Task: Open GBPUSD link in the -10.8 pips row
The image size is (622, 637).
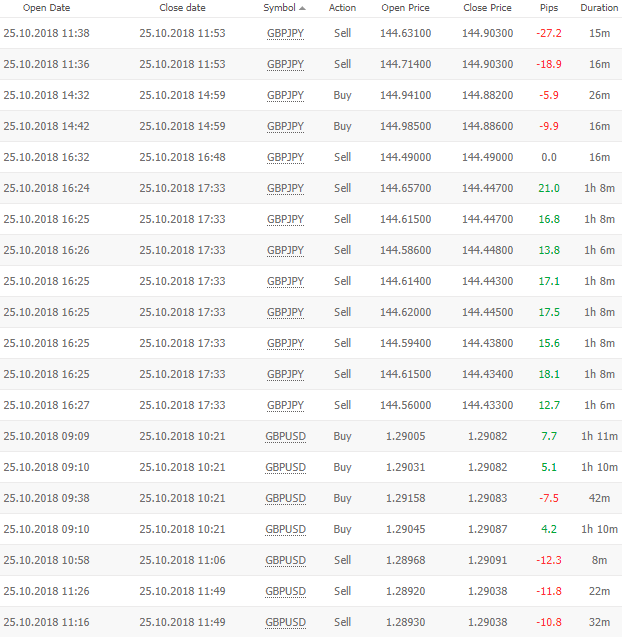Action: pyautogui.click(x=285, y=622)
